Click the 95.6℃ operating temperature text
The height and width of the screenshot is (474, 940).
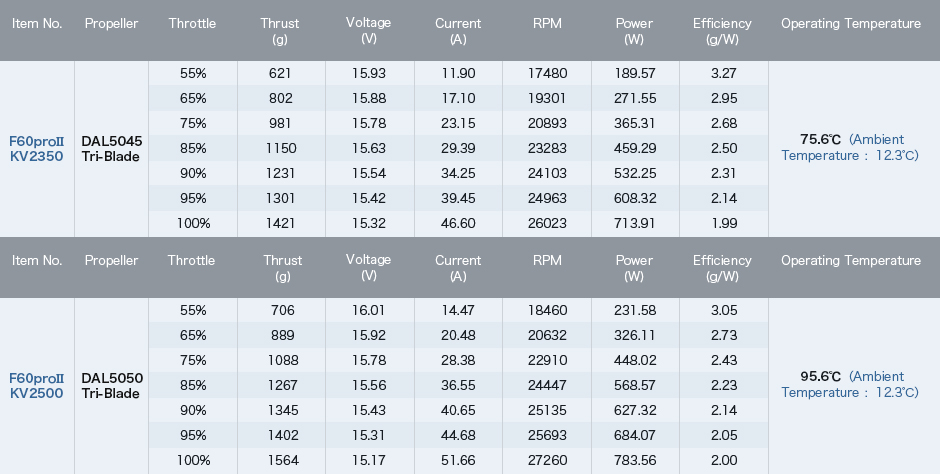pyautogui.click(x=820, y=376)
